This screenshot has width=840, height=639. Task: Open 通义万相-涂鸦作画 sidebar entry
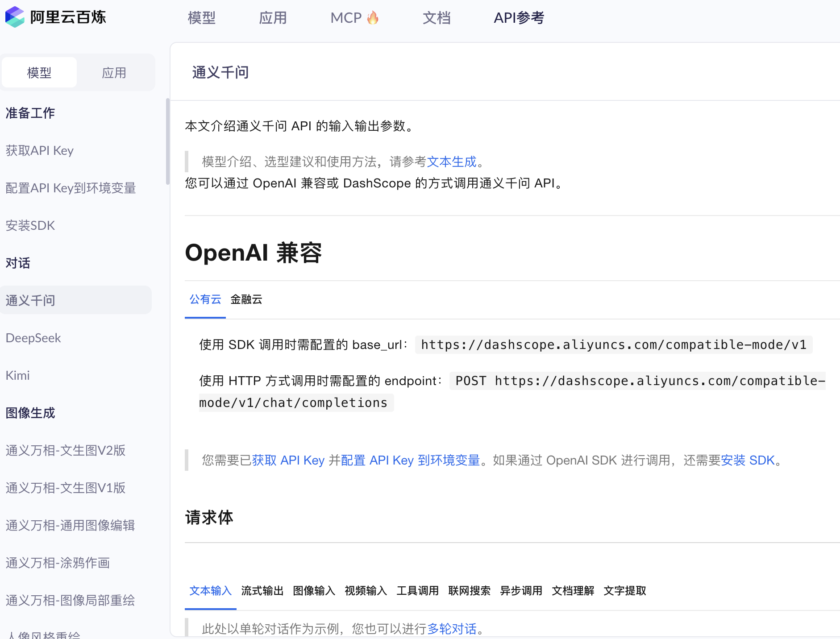tap(58, 563)
